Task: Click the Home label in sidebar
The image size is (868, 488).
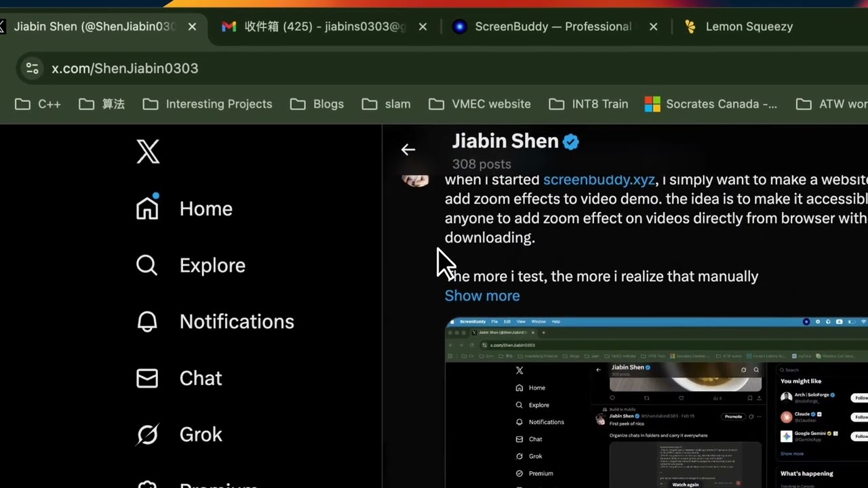Action: (206, 209)
